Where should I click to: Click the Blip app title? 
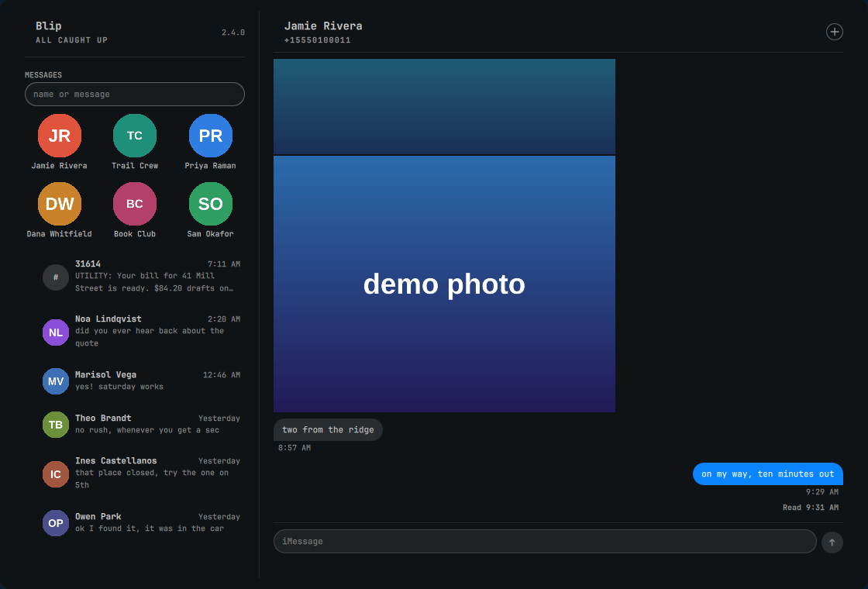49,26
